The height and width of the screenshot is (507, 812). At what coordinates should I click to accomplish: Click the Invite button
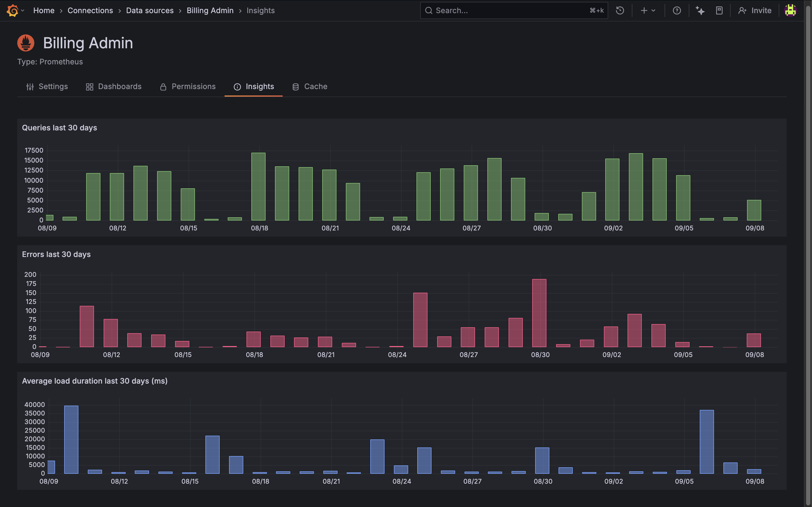755,10
